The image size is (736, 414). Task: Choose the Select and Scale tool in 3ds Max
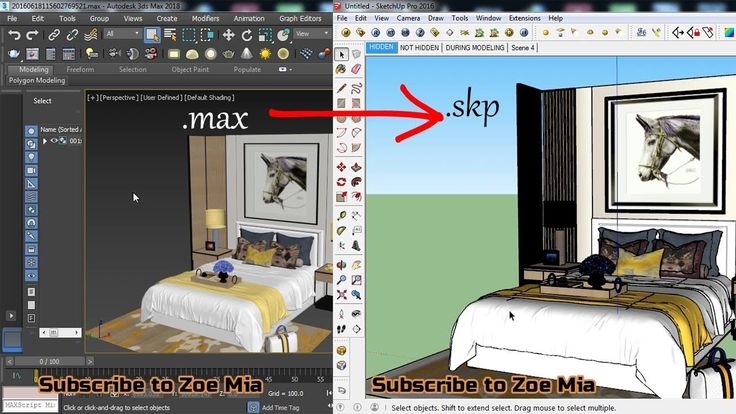265,35
